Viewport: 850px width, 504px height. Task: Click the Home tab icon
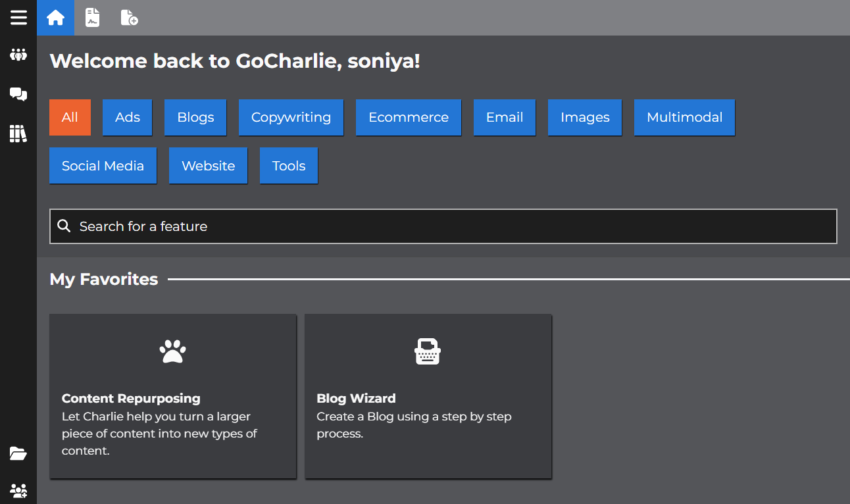(56, 18)
